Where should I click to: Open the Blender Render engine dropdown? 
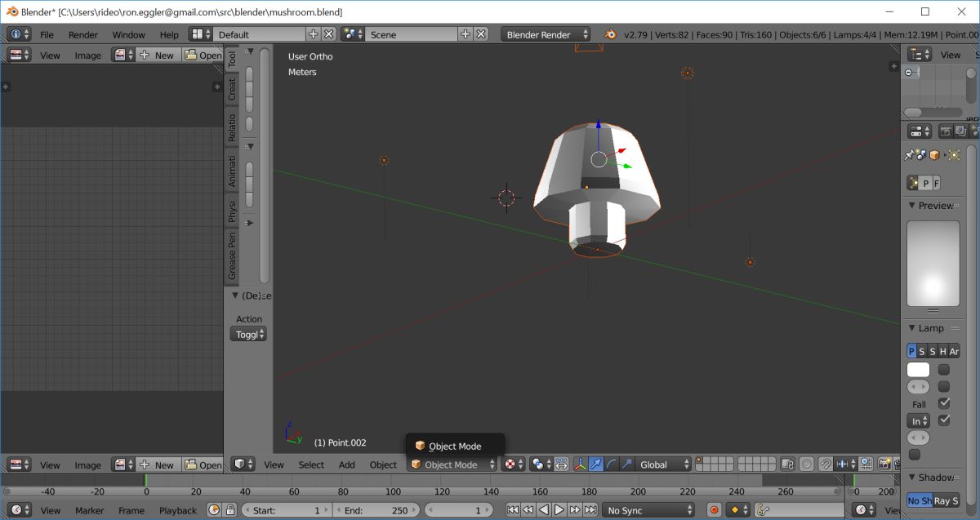546,34
